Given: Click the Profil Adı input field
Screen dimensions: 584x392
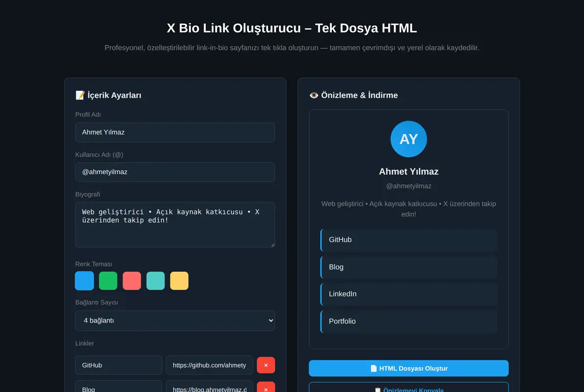Looking at the screenshot, I should pyautogui.click(x=175, y=132).
